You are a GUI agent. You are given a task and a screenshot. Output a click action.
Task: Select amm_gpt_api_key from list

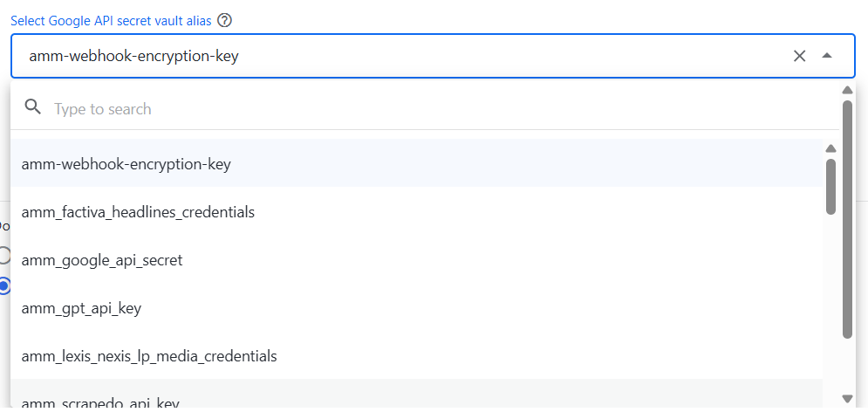click(x=416, y=308)
